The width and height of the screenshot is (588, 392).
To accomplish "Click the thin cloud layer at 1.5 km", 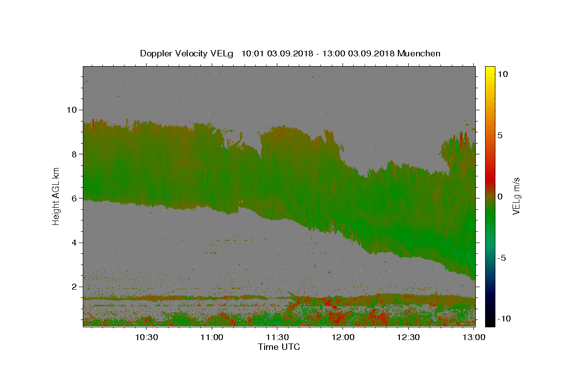I will [278, 297].
